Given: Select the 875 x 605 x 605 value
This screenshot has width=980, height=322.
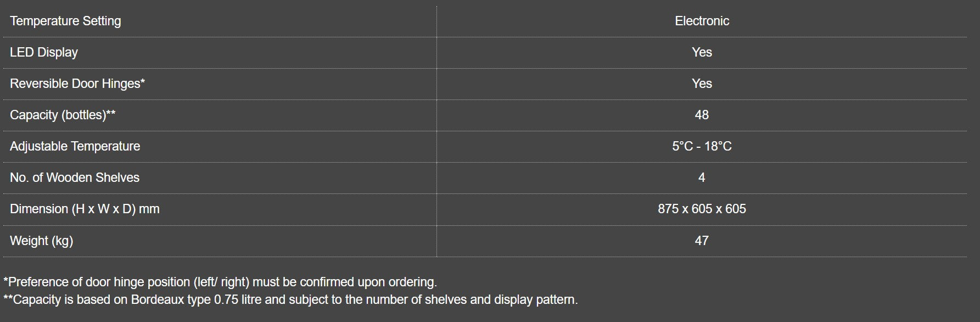Looking at the screenshot, I should (702, 209).
